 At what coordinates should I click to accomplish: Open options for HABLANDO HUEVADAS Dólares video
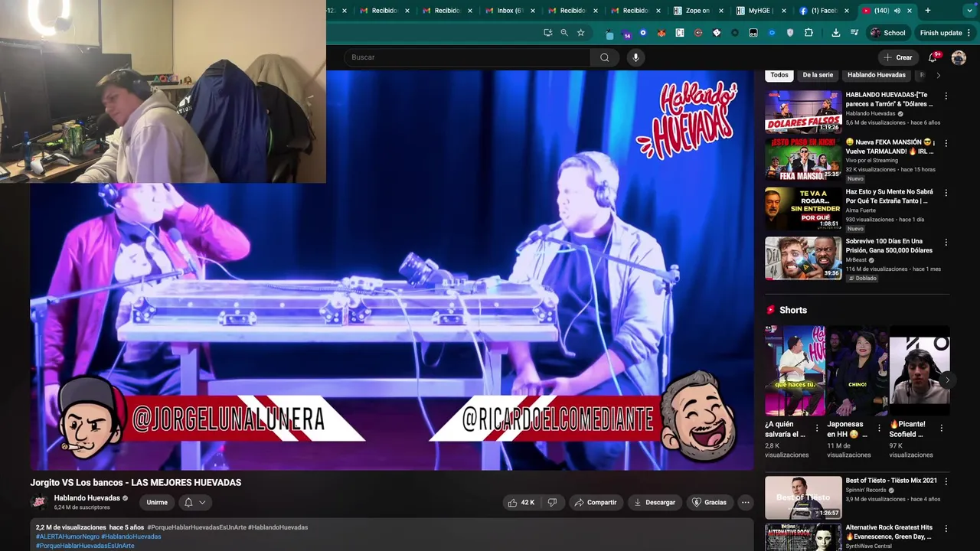(946, 96)
